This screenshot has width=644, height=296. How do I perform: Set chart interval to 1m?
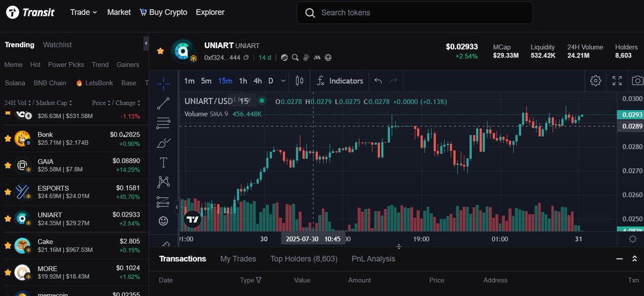coord(189,81)
